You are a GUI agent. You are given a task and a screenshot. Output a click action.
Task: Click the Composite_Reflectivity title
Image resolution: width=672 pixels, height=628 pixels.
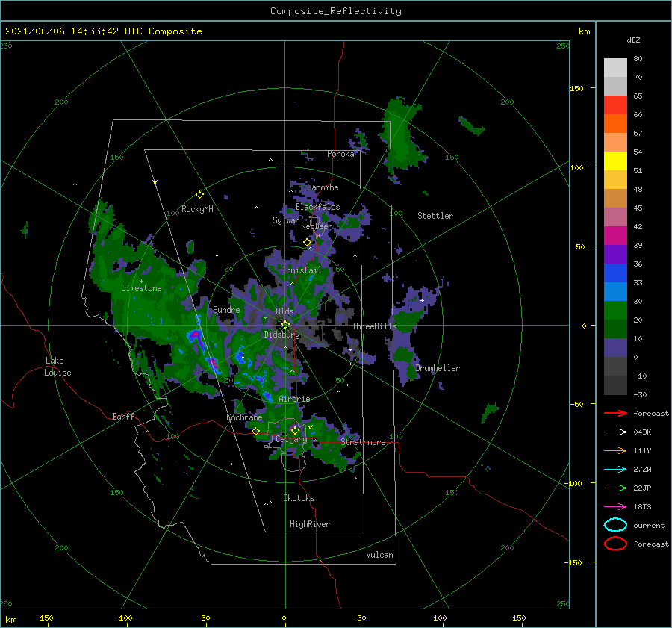[335, 11]
